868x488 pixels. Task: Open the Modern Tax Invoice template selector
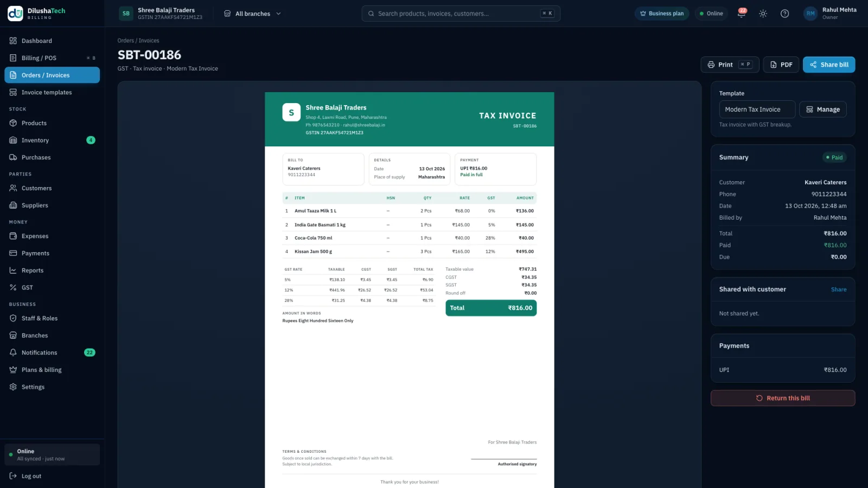[x=757, y=110]
